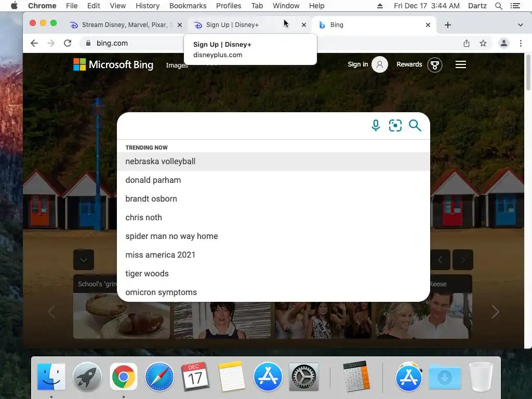Click the dark left-chevron background button

pyautogui.click(x=440, y=260)
